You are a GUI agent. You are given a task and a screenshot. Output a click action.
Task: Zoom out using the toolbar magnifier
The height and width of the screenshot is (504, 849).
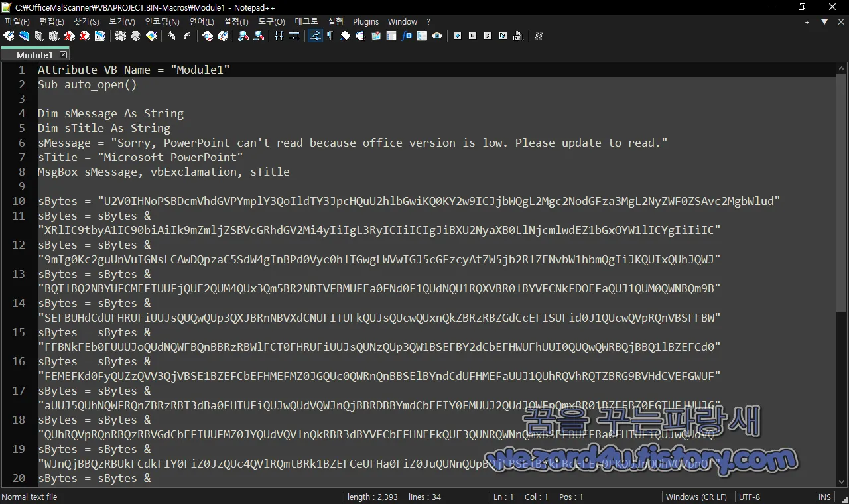259,36
